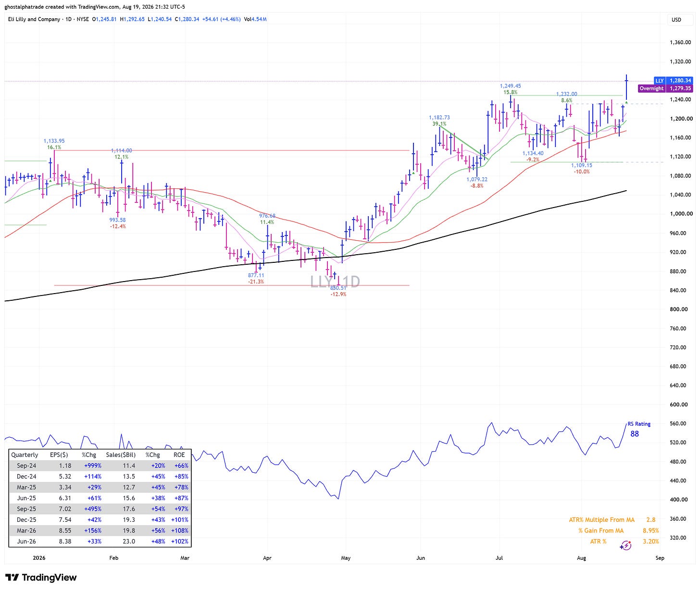Click the ATR % value 3.20%
The width and height of the screenshot is (700, 591).
pos(651,542)
